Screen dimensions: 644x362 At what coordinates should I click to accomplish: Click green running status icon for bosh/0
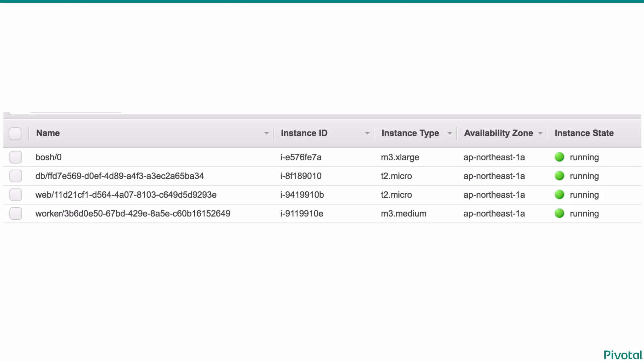pyautogui.click(x=559, y=157)
